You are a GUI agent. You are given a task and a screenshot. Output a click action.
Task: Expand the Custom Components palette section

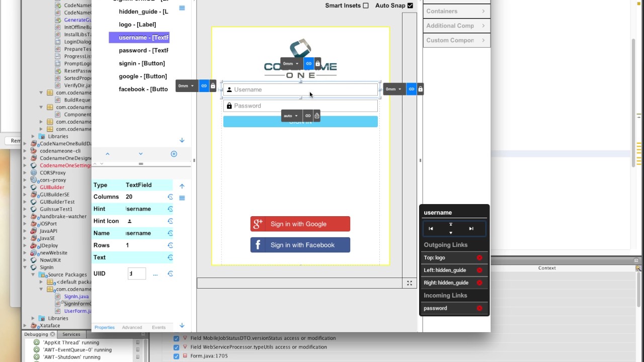tap(456, 40)
